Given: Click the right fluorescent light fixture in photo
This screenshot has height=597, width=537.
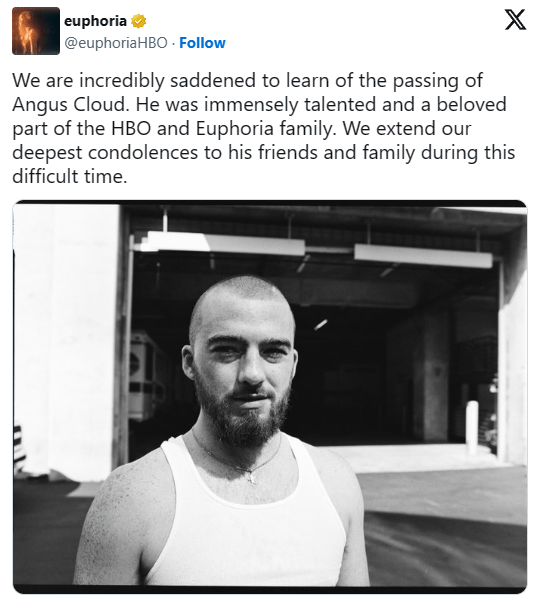Looking at the screenshot, I should pos(423,255).
